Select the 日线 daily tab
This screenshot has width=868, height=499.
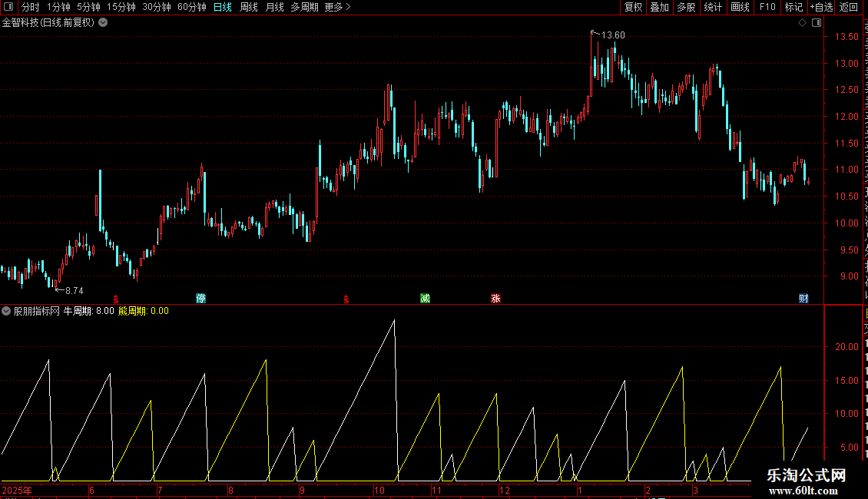click(x=223, y=7)
